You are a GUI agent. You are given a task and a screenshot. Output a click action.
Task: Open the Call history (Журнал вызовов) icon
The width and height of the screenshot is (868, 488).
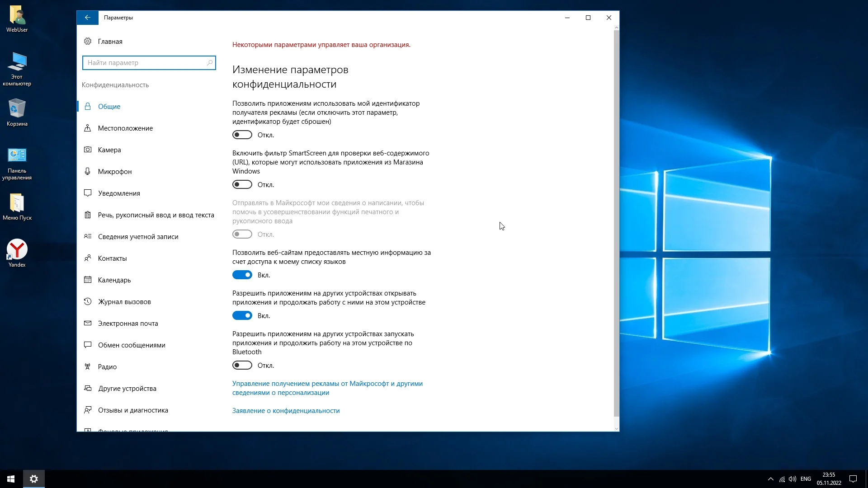pos(88,301)
